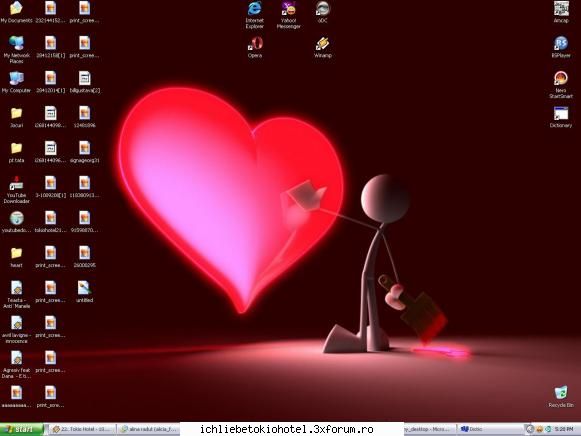The width and height of the screenshot is (581, 436).
Task: Open the My Documents desktop icon
Action: tap(16, 12)
